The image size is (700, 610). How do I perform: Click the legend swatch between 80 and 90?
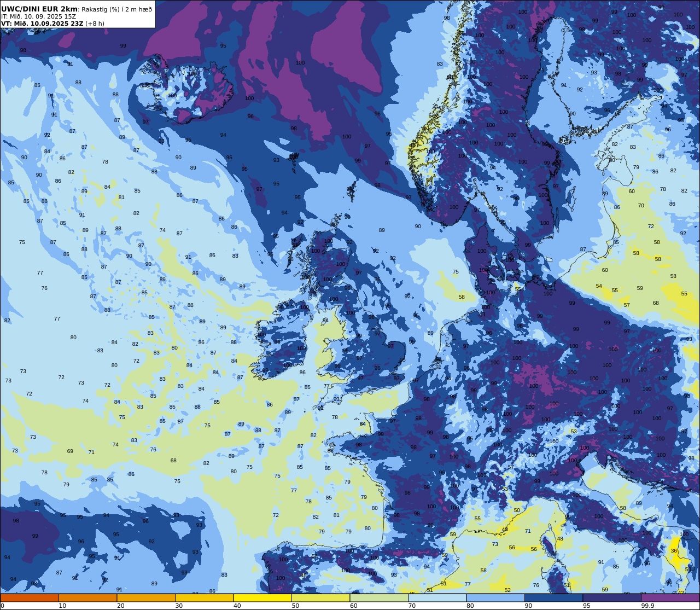[495, 597]
